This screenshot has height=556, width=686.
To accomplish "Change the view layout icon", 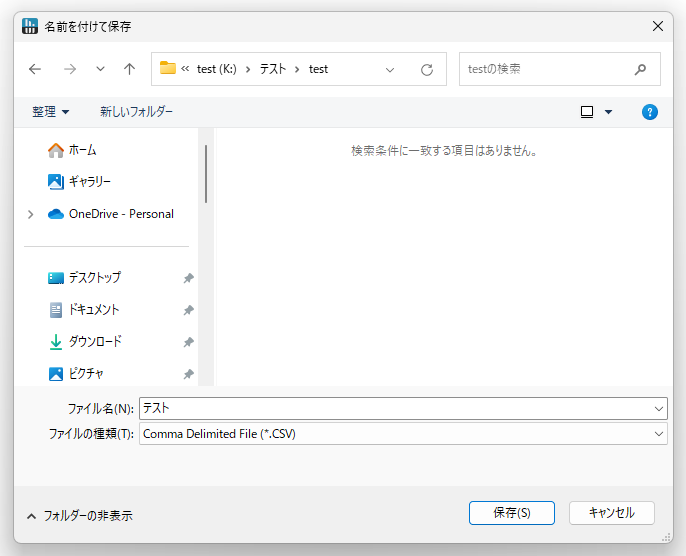I will pos(587,112).
